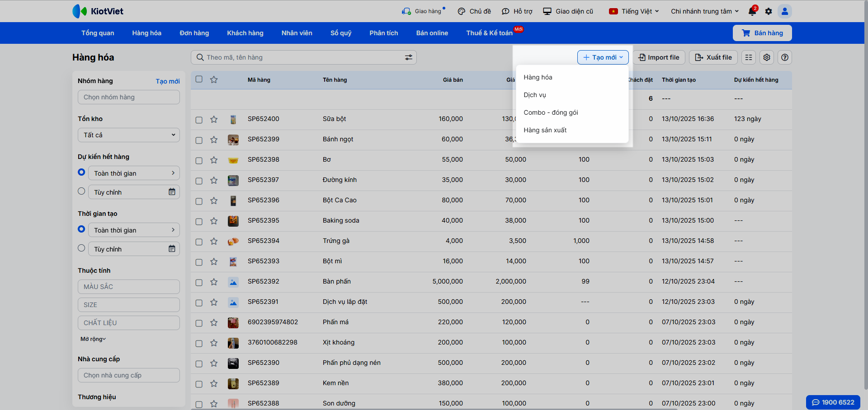Open Chọn nhà cung cấp selector
Screen dimensions: 868x410
(129, 375)
